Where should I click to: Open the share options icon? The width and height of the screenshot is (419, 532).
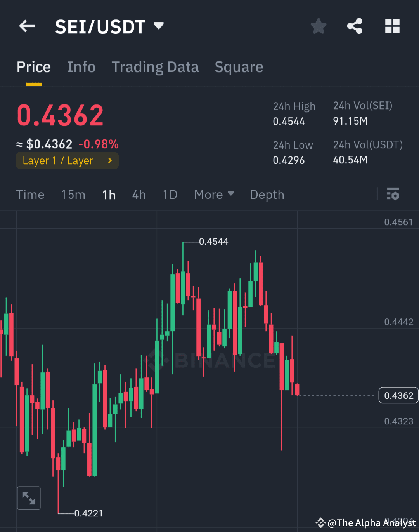355,26
